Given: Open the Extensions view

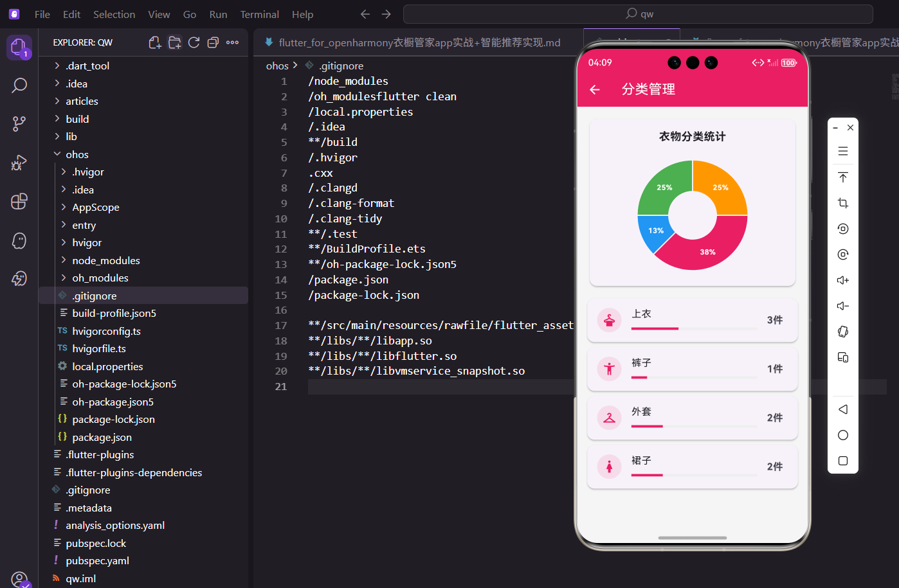Looking at the screenshot, I should pyautogui.click(x=19, y=201).
